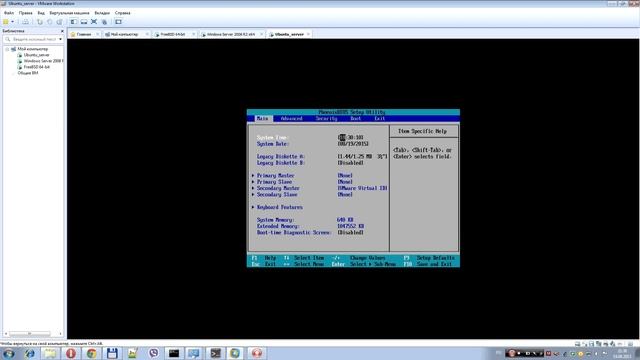Image resolution: width=640 pixels, height=360 pixels.
Task: Open Windows Explorer folder in the taskbar
Action: [50, 353]
